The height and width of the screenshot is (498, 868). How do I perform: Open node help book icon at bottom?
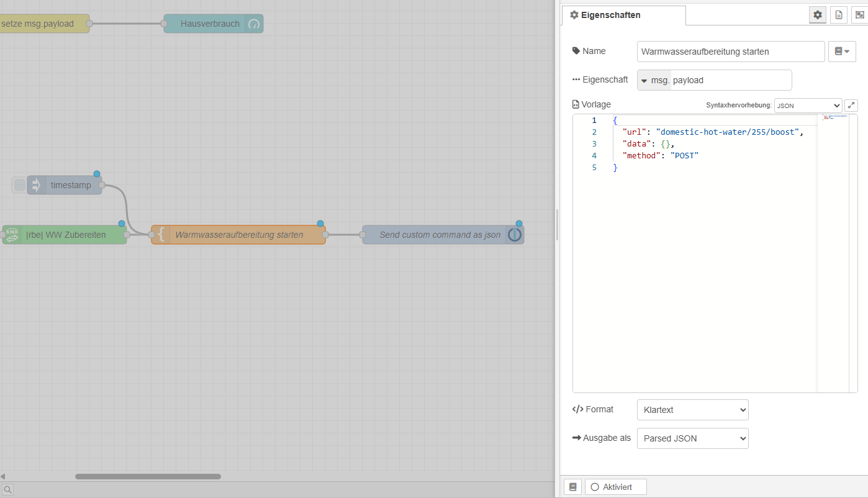(x=572, y=487)
